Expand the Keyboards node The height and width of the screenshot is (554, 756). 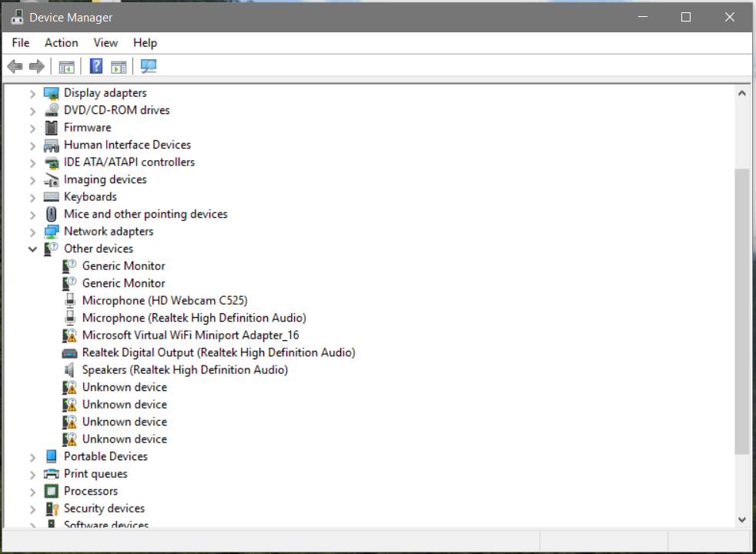click(32, 198)
